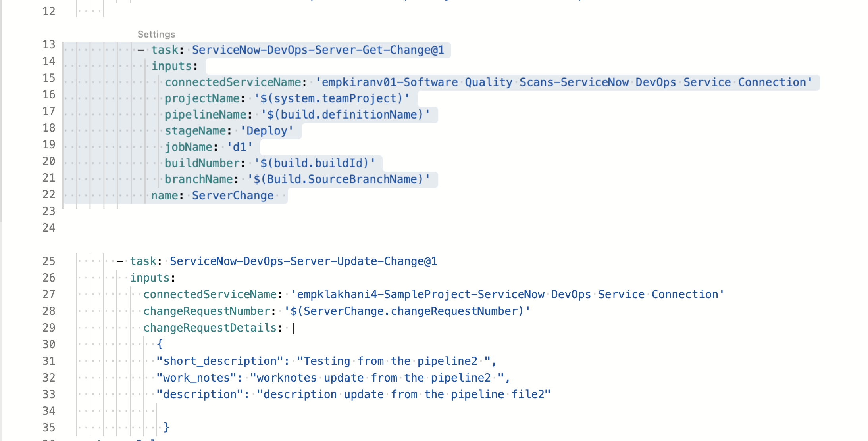Select line number 29 in the gutter
The width and height of the screenshot is (868, 441).
(49, 328)
